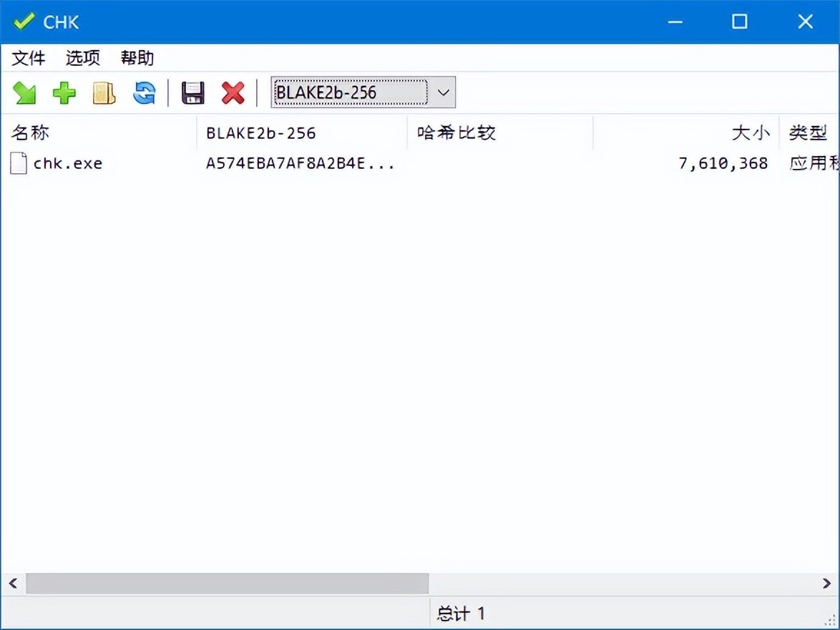Open the 选项 menu
Image resolution: width=840 pixels, height=630 pixels.
tap(82, 58)
